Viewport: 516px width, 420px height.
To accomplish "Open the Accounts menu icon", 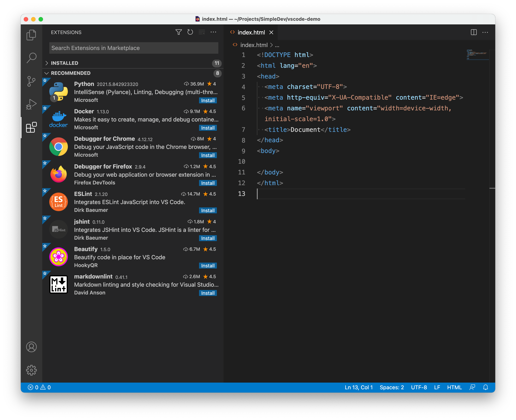I will (x=31, y=347).
